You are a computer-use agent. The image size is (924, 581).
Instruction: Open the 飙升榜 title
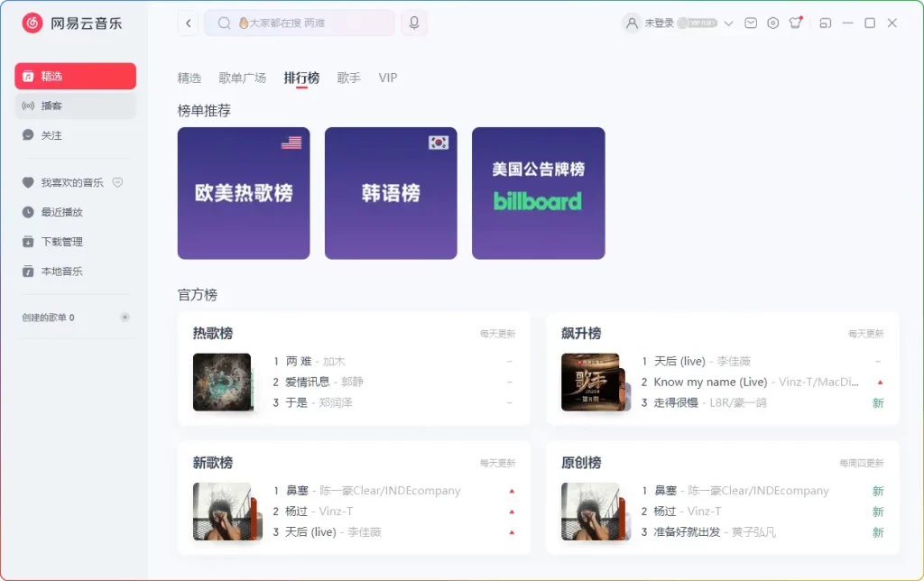coord(581,334)
